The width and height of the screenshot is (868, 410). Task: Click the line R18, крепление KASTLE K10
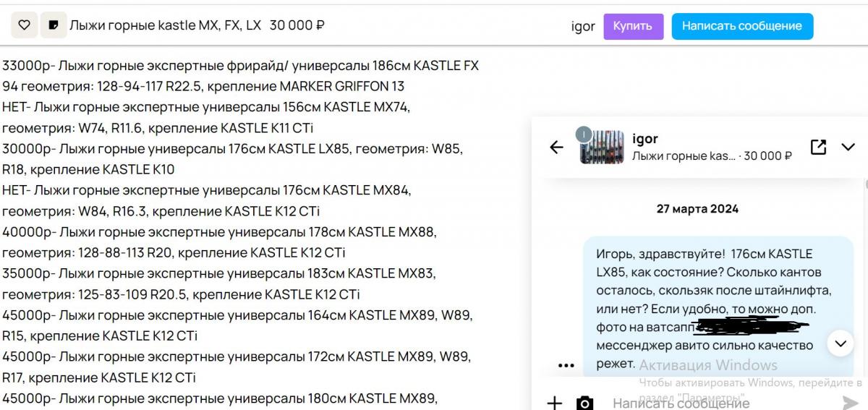[88, 170]
